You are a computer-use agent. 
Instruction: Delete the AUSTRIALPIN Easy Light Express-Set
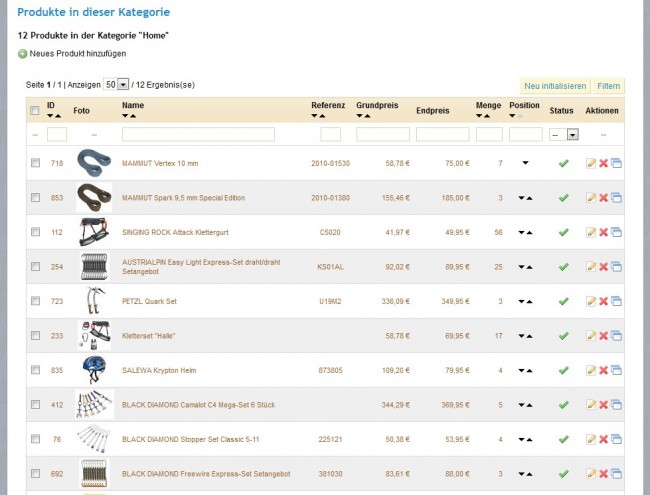(604, 267)
